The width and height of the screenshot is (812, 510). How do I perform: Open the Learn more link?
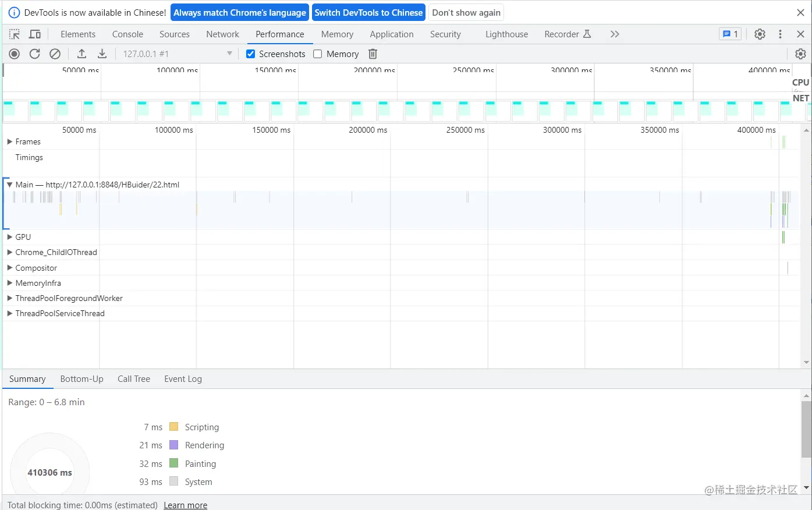click(x=185, y=505)
